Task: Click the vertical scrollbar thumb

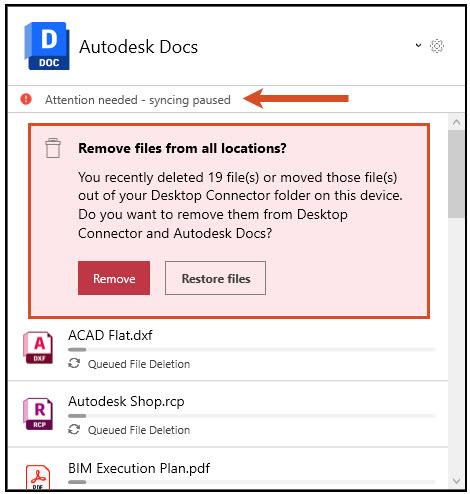Action: click(x=456, y=174)
